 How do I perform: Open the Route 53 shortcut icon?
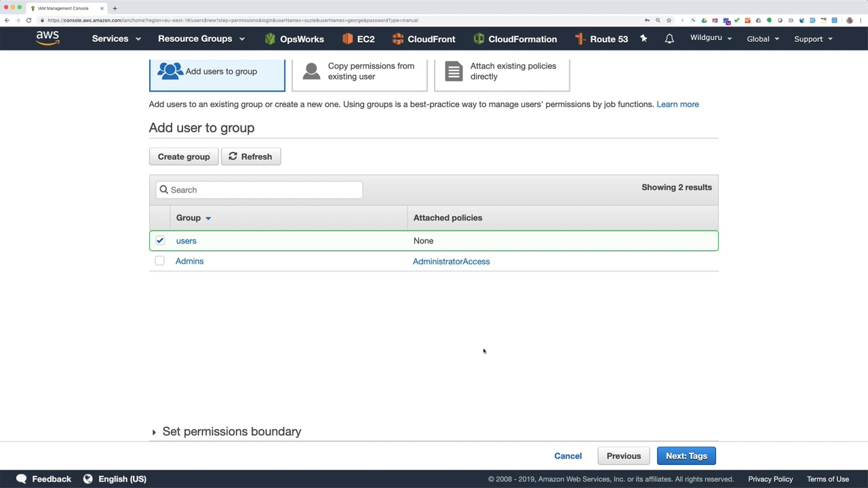[x=580, y=39]
